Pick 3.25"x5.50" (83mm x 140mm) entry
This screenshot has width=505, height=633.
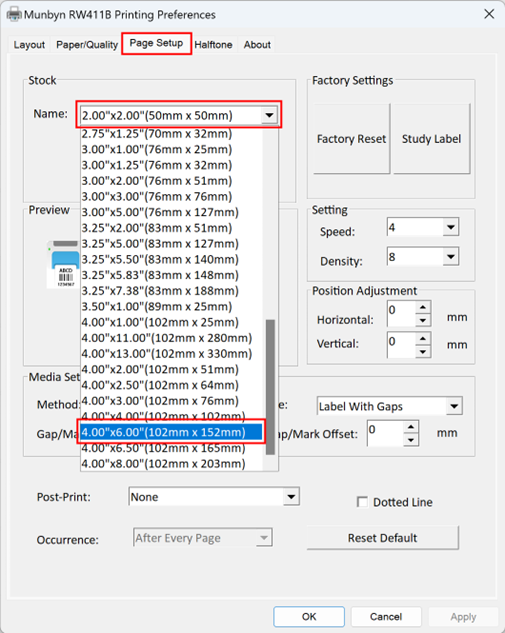(x=172, y=260)
